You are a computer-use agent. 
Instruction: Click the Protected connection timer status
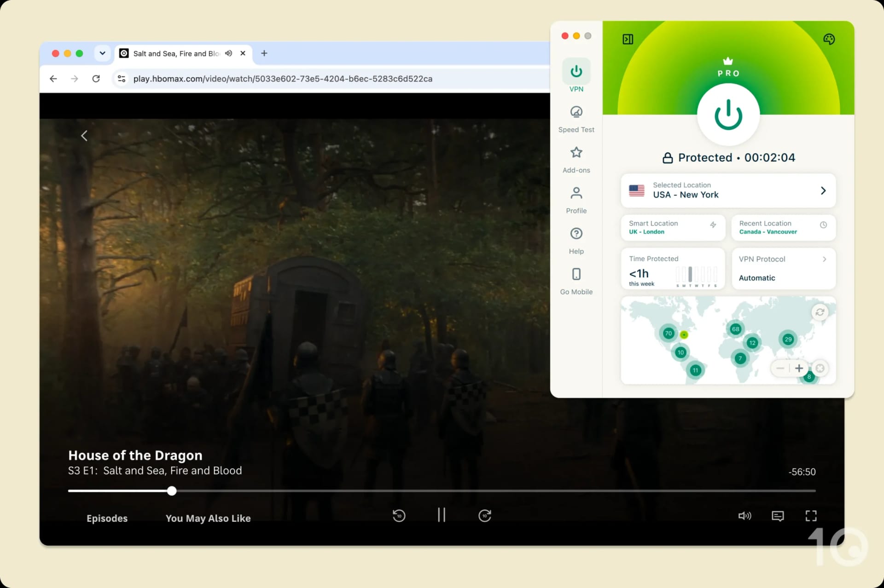pyautogui.click(x=729, y=158)
